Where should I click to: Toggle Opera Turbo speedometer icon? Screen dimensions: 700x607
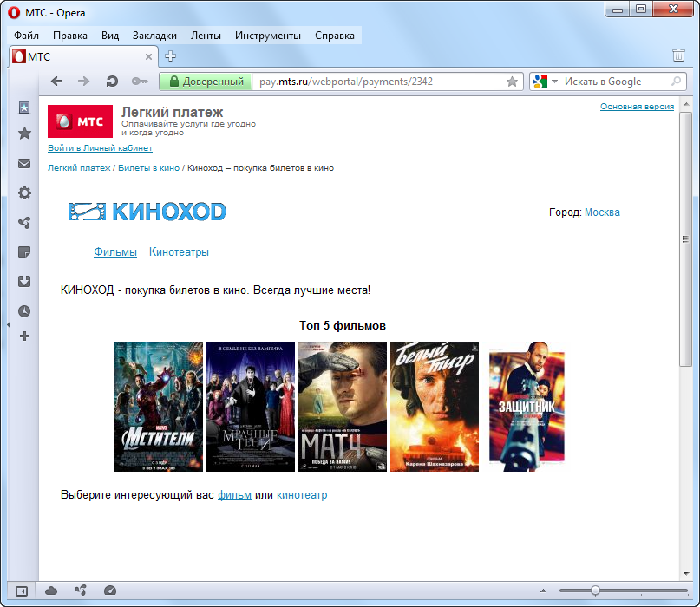pyautogui.click(x=109, y=591)
